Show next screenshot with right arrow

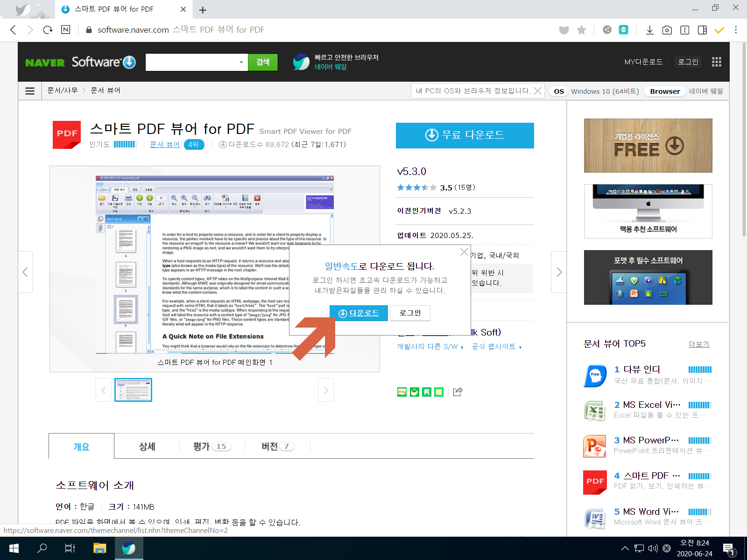[559, 272]
